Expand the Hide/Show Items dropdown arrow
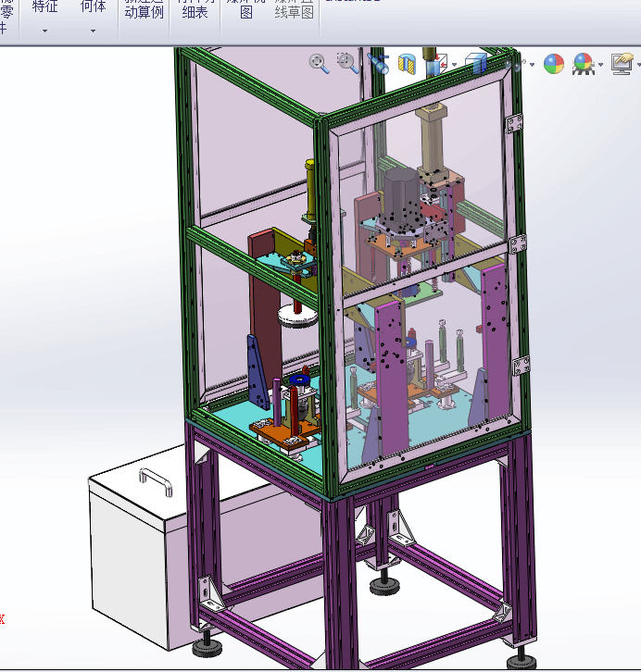Screen dimensions: 641x672 click(x=532, y=65)
